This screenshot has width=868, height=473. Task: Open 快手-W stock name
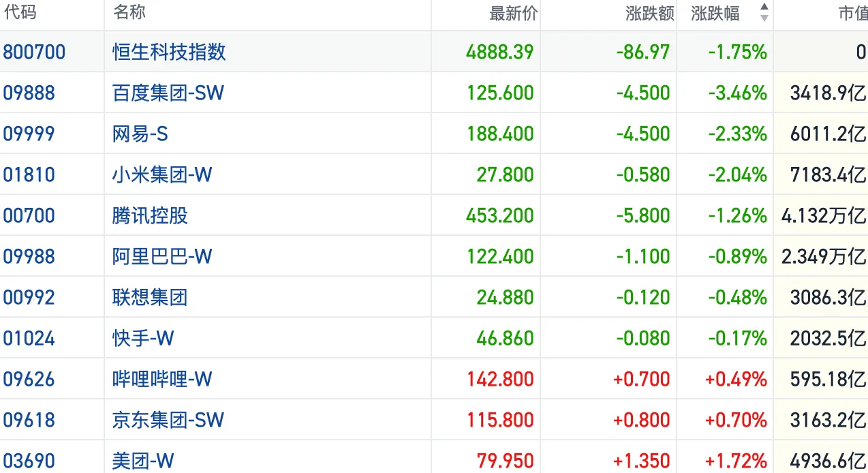[143, 338]
